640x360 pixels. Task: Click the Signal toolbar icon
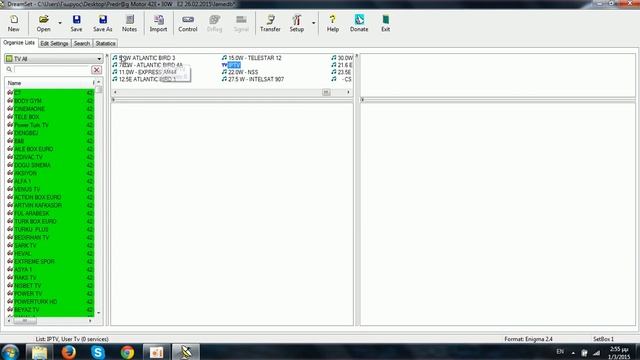[x=241, y=23]
